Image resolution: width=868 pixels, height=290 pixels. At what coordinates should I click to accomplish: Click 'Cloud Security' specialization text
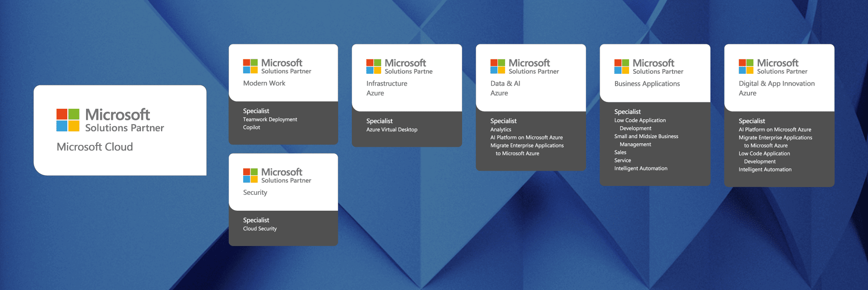coord(260,229)
